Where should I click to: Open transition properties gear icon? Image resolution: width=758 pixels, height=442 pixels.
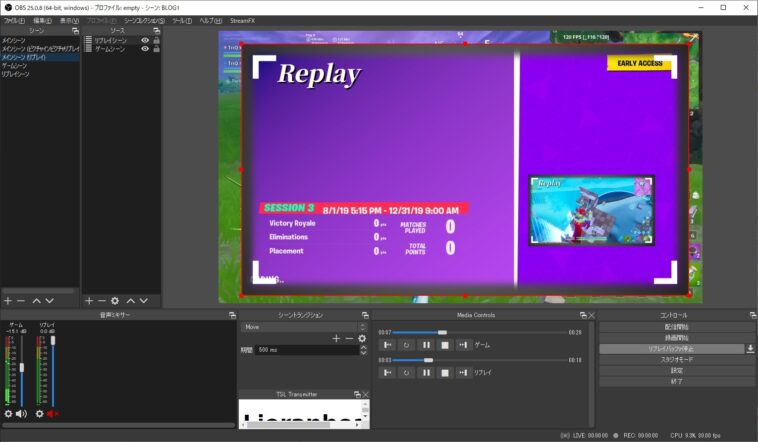coord(362,339)
